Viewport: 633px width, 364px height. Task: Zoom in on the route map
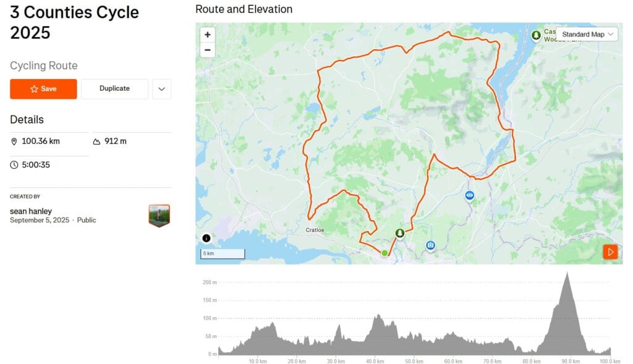click(208, 35)
